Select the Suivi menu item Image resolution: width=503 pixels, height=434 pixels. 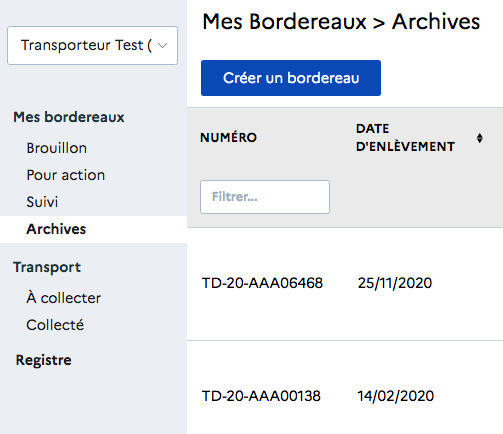coord(42,202)
